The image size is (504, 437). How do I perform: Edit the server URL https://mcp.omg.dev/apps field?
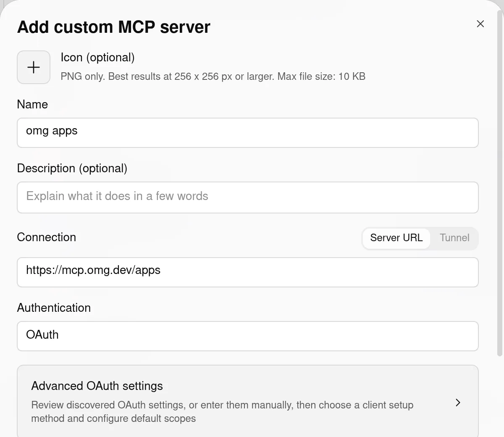(248, 272)
